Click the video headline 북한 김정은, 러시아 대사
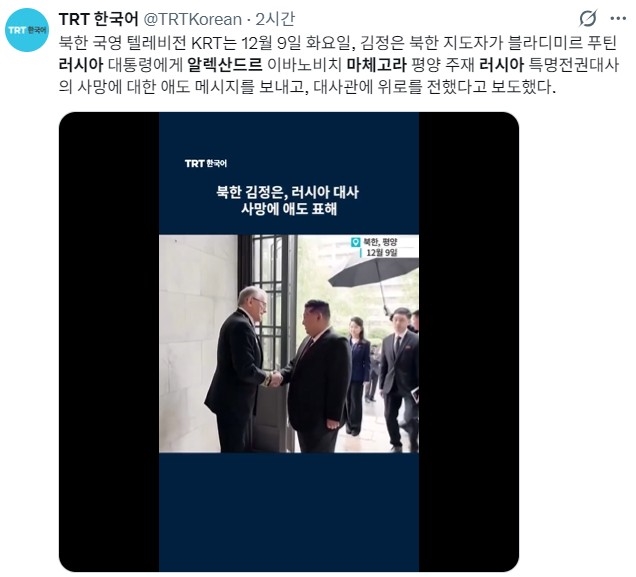This screenshot has height=577, width=636. click(x=287, y=192)
